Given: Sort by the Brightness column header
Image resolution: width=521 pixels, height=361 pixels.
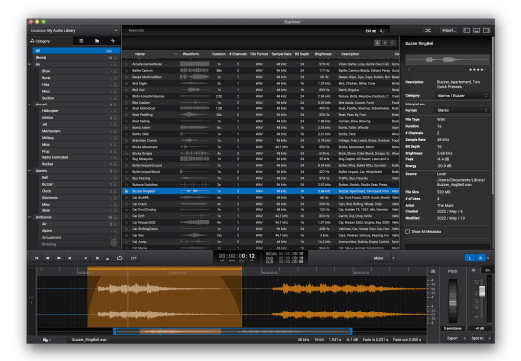Looking at the screenshot, I should 323,54.
